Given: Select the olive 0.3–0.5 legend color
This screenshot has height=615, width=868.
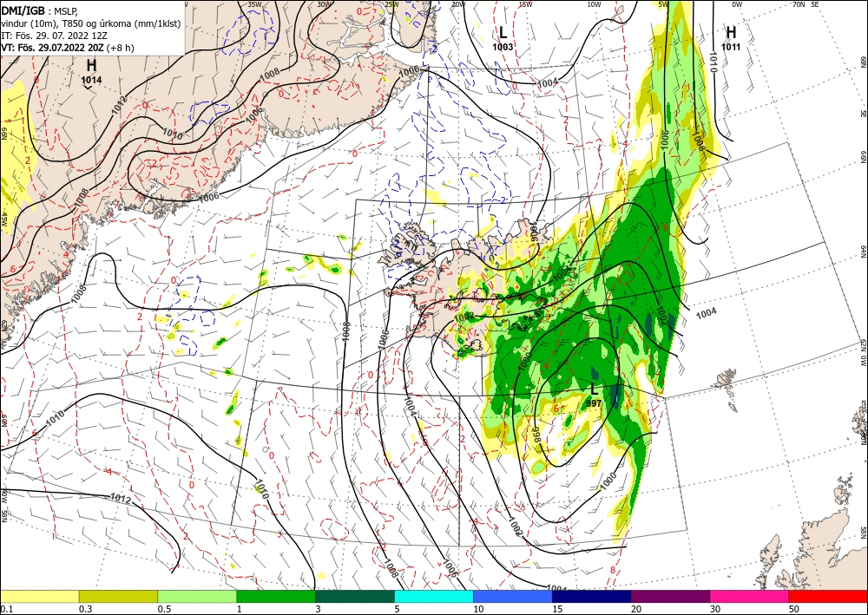Looking at the screenshot, I should click(x=118, y=596).
